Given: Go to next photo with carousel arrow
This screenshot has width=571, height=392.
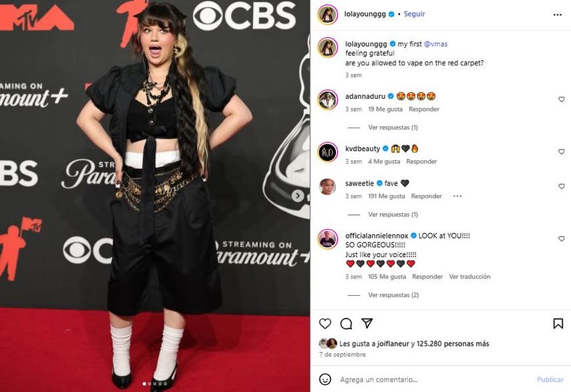Looking at the screenshot, I should tap(298, 196).
